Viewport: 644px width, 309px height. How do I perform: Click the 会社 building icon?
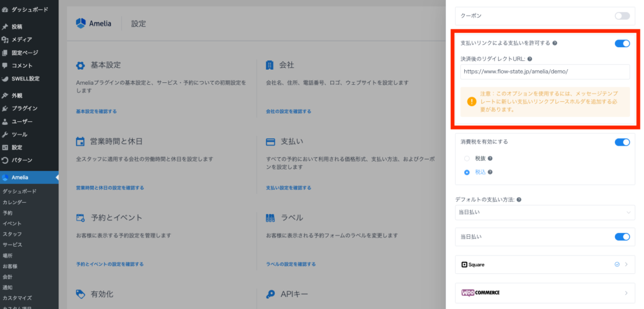click(270, 65)
